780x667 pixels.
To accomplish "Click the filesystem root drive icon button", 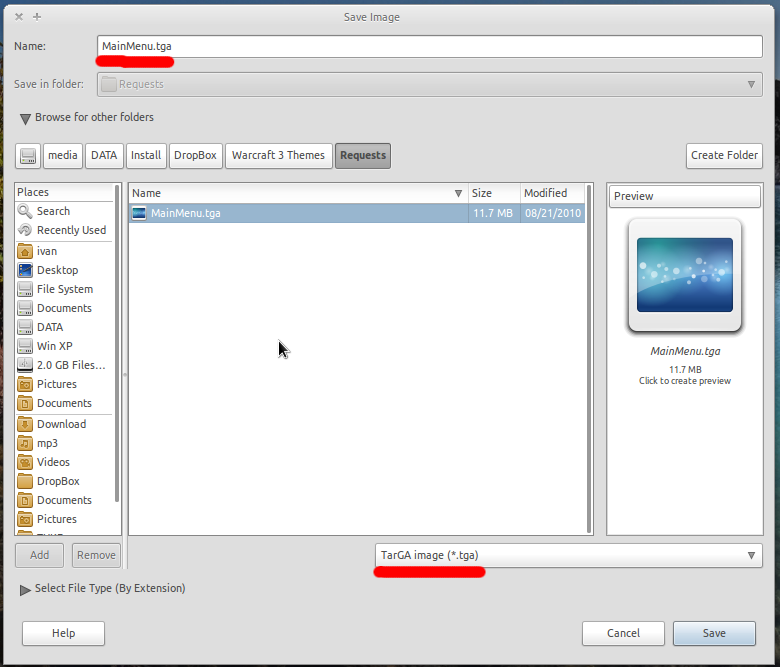I will click(28, 156).
